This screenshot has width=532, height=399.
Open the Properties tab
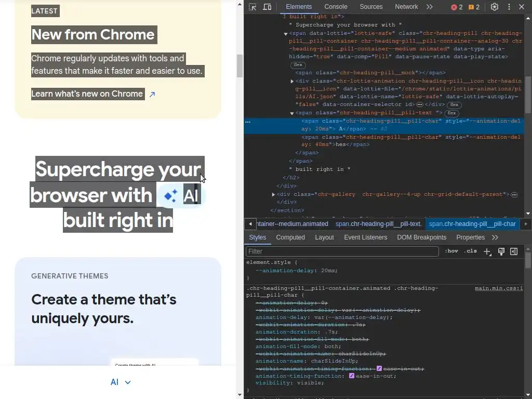point(470,237)
